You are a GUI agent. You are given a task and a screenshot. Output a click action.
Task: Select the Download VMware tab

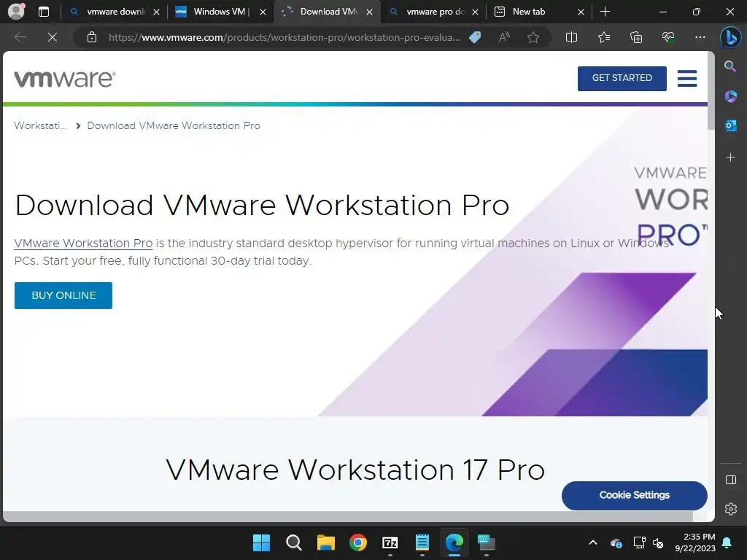[327, 12]
